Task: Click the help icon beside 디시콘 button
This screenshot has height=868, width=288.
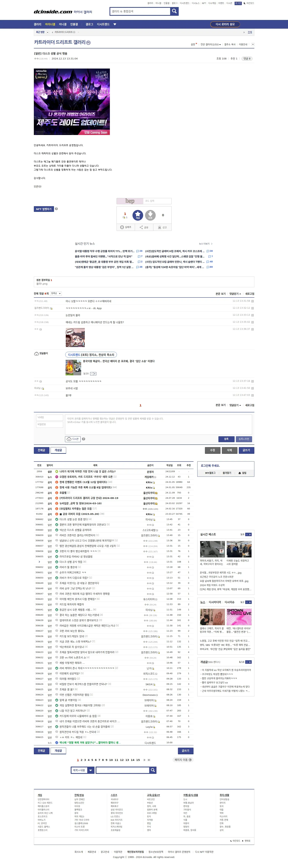Action: 84,439
